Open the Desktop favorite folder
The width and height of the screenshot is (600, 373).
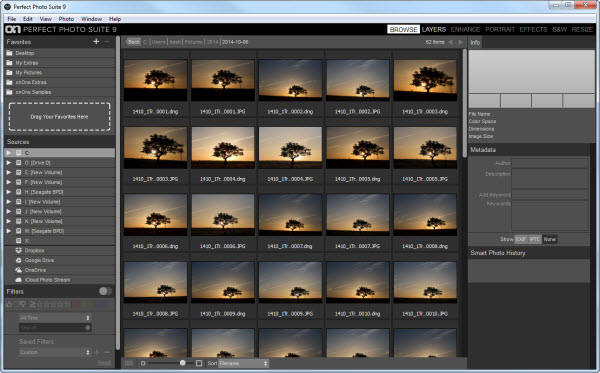click(59, 53)
